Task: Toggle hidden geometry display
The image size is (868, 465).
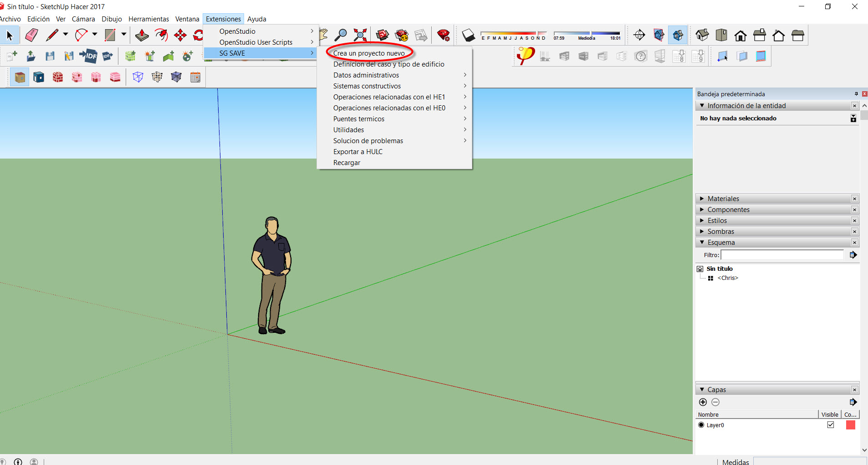Action: click(x=157, y=77)
